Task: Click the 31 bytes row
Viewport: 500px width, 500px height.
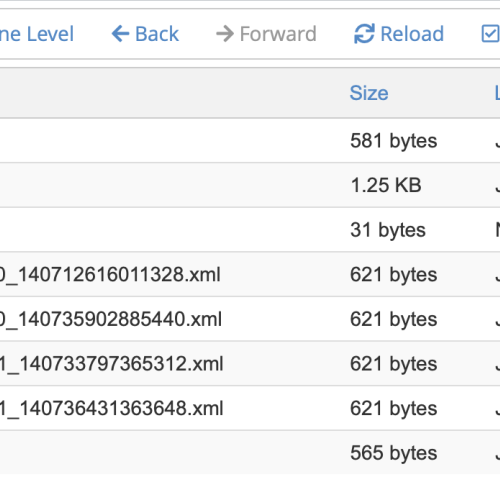Action: pyautogui.click(x=250, y=230)
